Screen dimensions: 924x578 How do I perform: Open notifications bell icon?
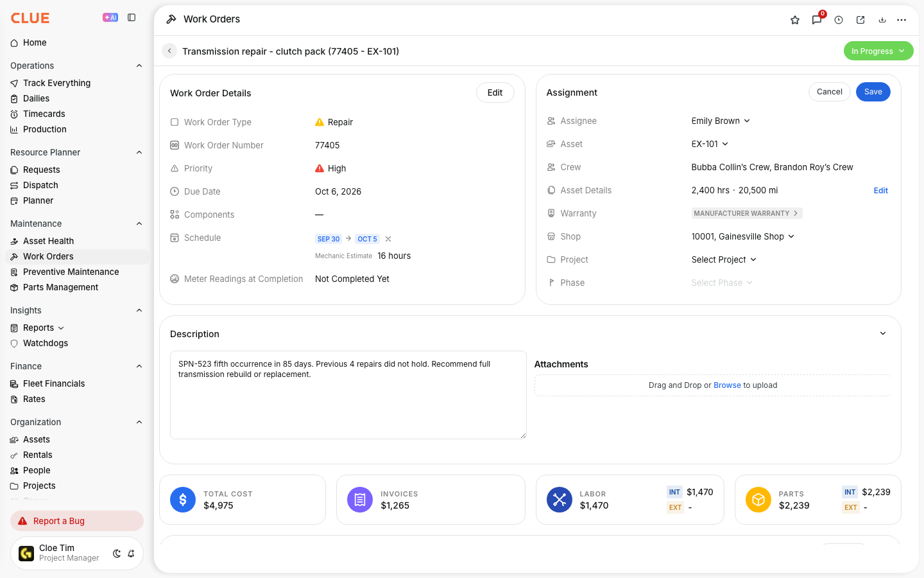click(131, 554)
